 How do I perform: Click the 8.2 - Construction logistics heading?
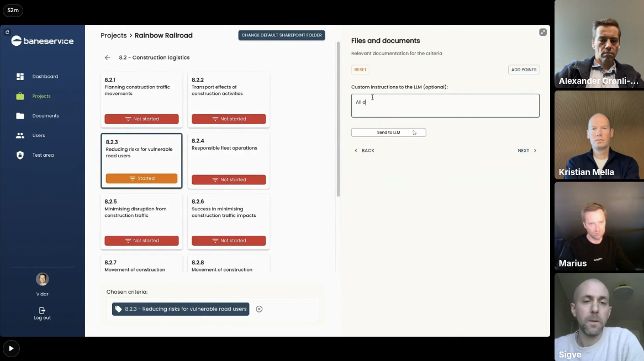(155, 58)
